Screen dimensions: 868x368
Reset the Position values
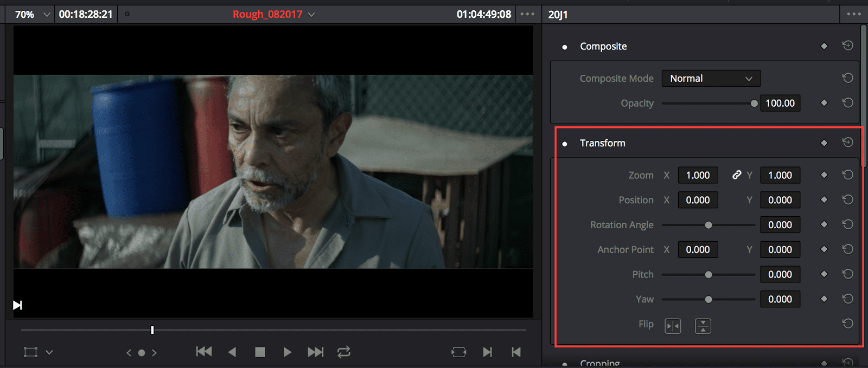pyautogui.click(x=847, y=199)
